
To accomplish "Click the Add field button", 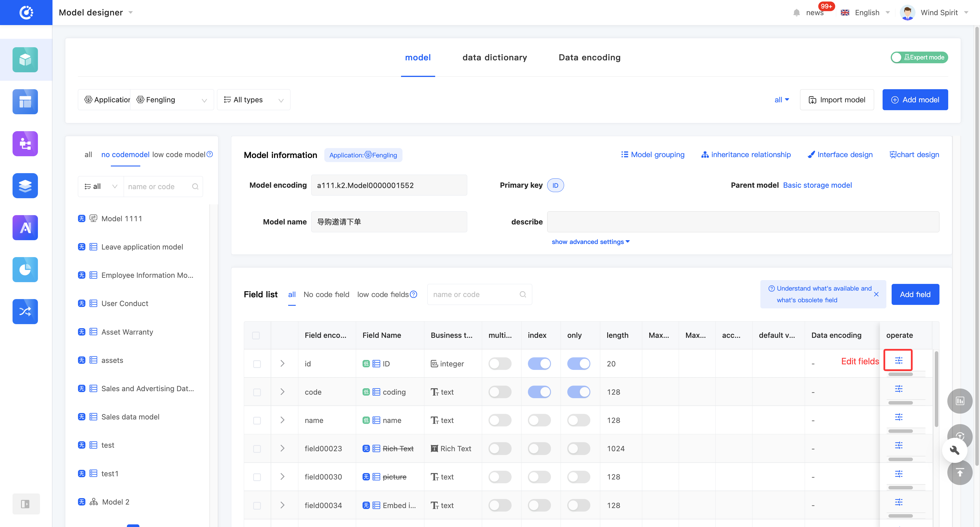I will 915,294.
